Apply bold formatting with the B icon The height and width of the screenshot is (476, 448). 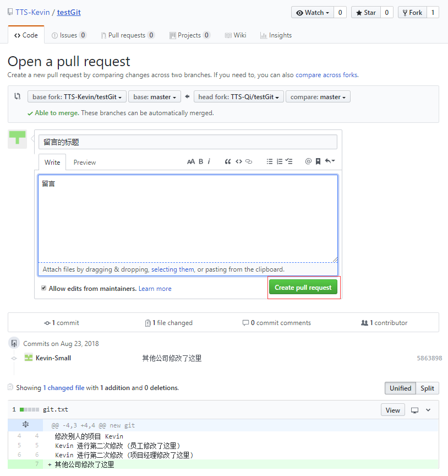click(x=201, y=161)
